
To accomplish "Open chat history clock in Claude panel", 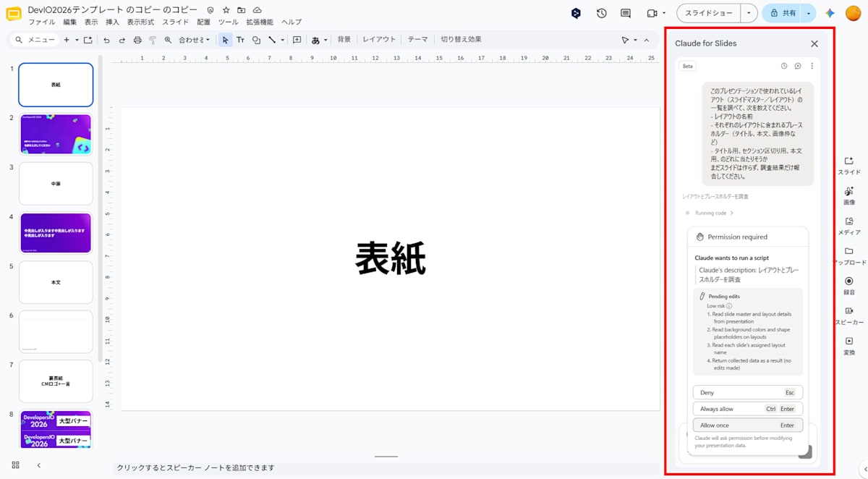I will coord(784,66).
